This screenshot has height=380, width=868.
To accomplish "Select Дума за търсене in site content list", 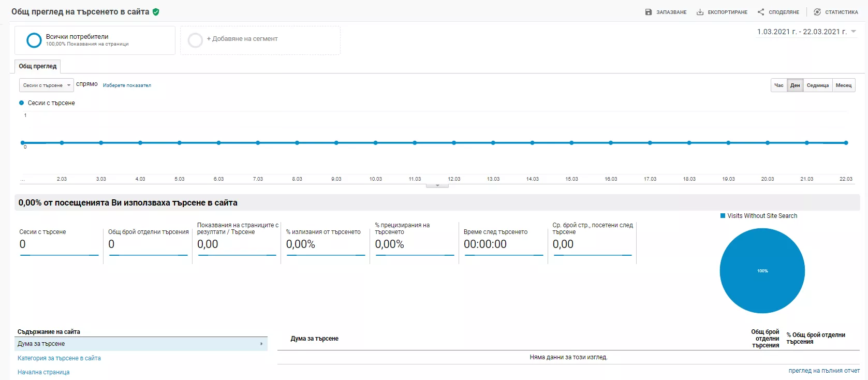I will click(x=141, y=344).
